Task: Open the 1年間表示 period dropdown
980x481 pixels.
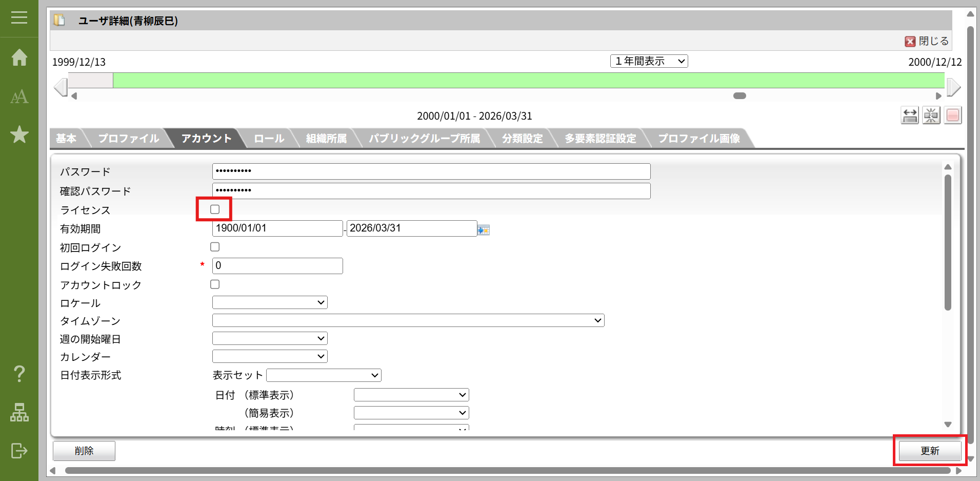Action: pyautogui.click(x=649, y=61)
